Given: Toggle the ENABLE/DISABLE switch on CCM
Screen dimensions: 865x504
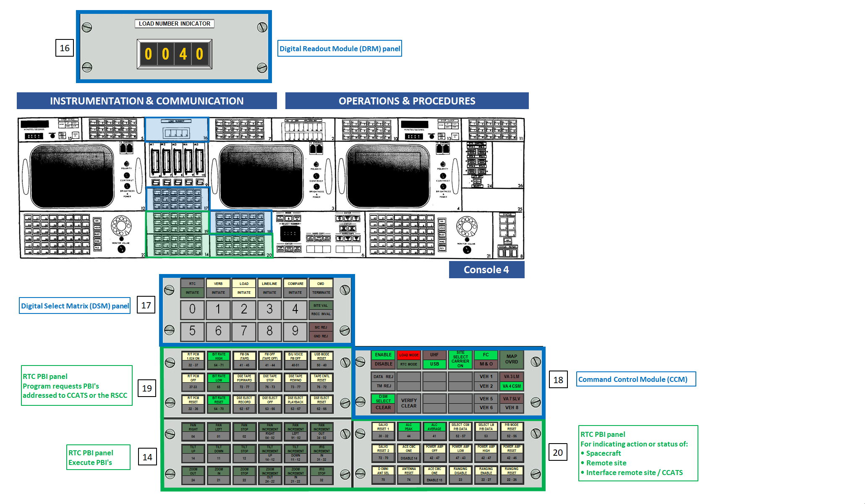Looking at the screenshot, I should 383,359.
